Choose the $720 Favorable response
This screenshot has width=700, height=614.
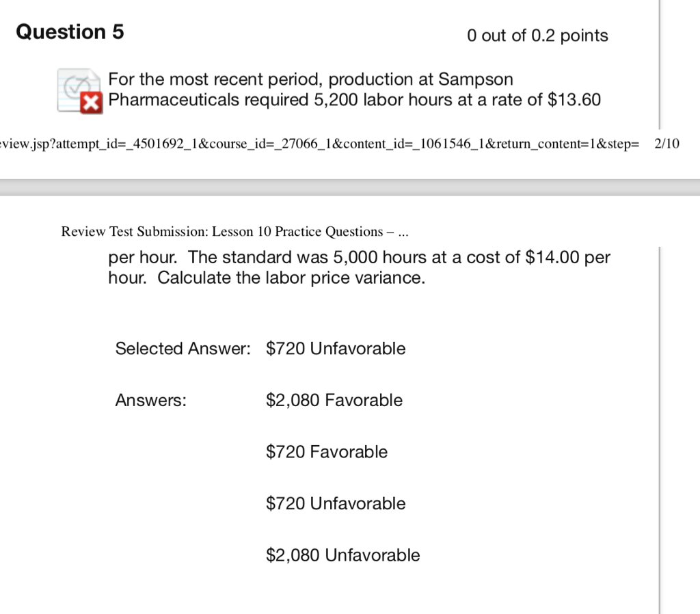(326, 452)
